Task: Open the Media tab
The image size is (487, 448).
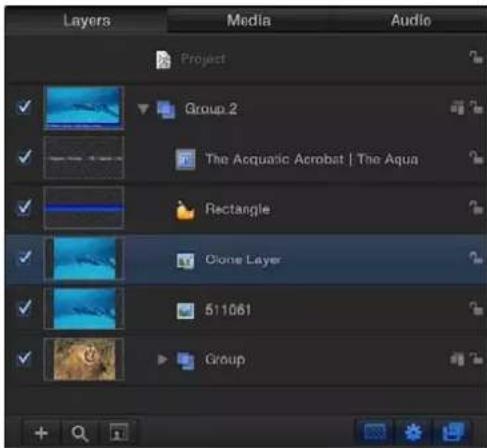Action: pos(249,21)
